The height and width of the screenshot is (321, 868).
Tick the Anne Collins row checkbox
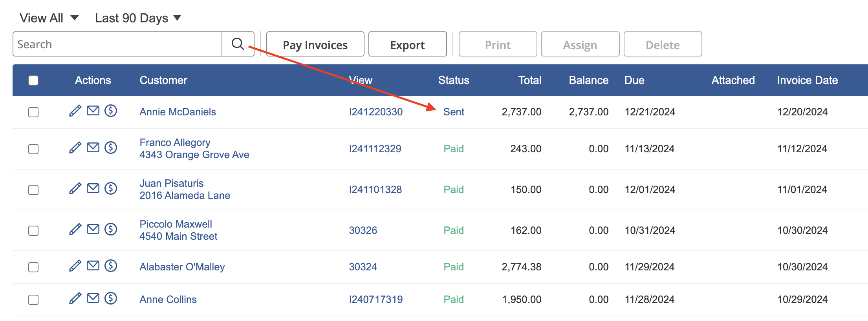coord(33,300)
